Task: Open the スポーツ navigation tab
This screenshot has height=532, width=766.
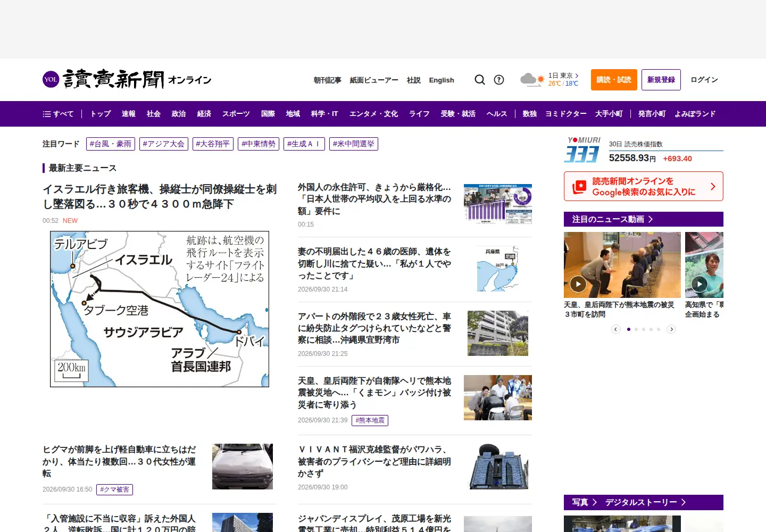Action: (236, 114)
